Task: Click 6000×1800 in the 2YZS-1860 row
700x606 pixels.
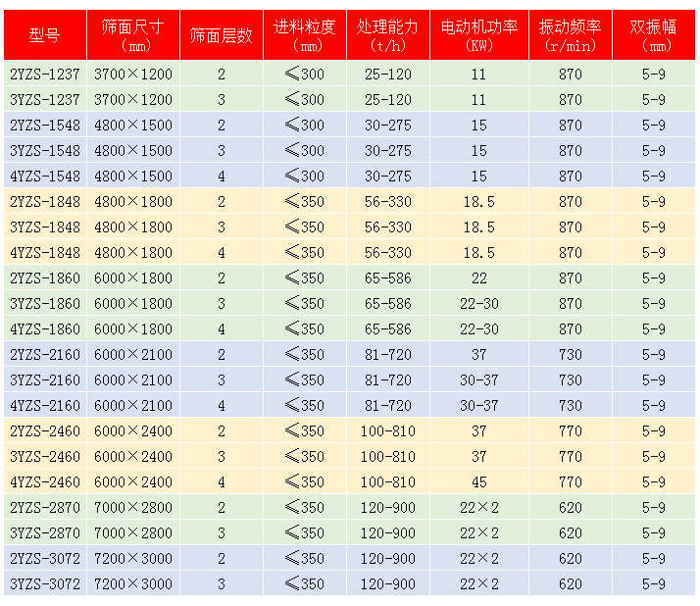Action: click(133, 278)
